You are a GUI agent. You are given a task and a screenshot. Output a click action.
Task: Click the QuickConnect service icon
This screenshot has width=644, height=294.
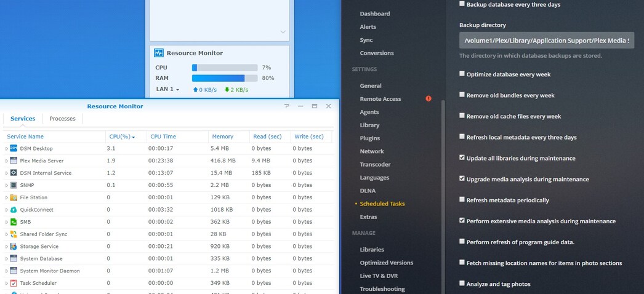pos(14,210)
